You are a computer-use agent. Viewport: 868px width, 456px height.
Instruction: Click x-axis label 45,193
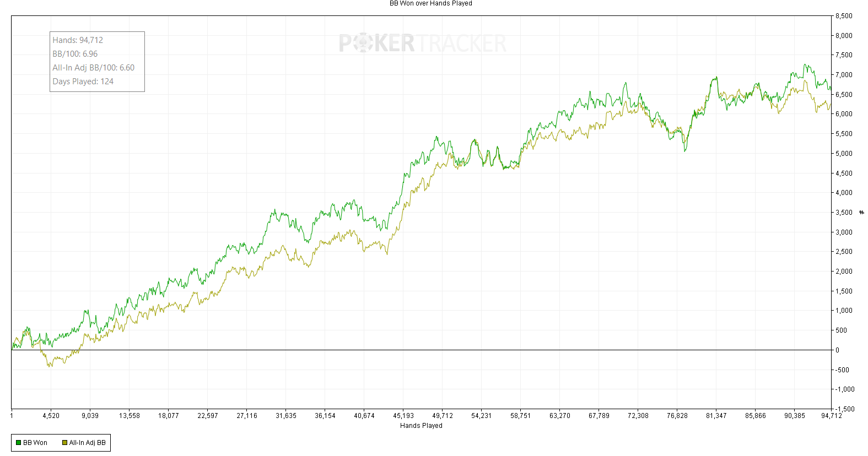(x=403, y=416)
